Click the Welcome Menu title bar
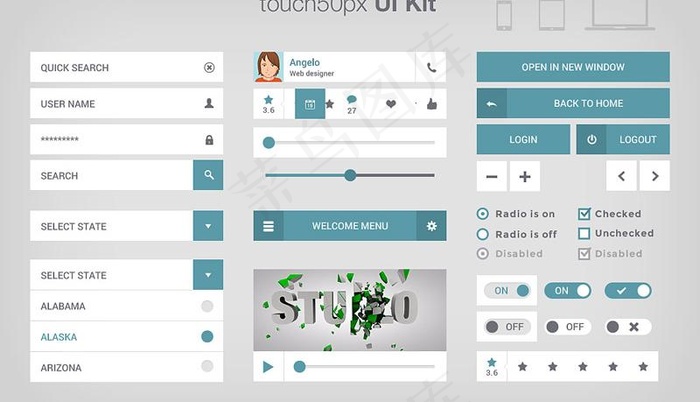The image size is (700, 402). tap(350, 226)
